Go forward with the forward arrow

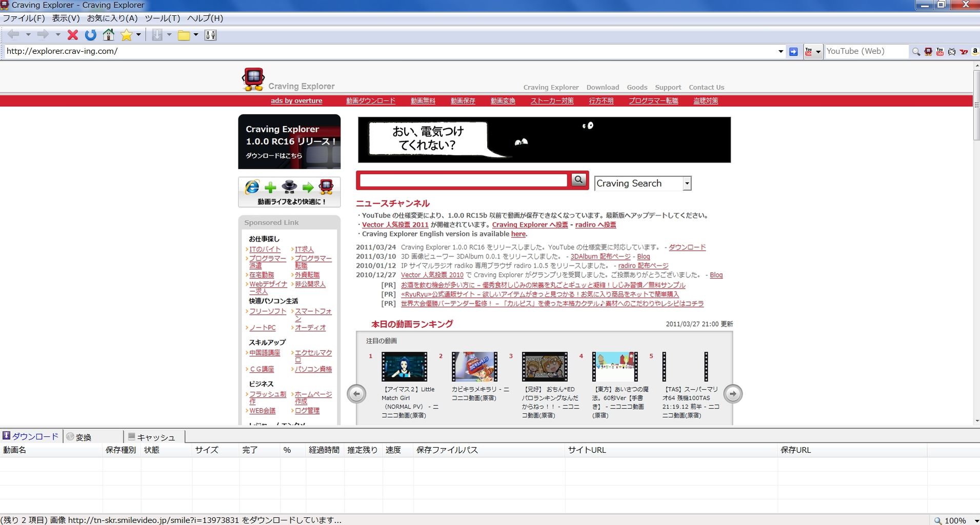point(43,34)
